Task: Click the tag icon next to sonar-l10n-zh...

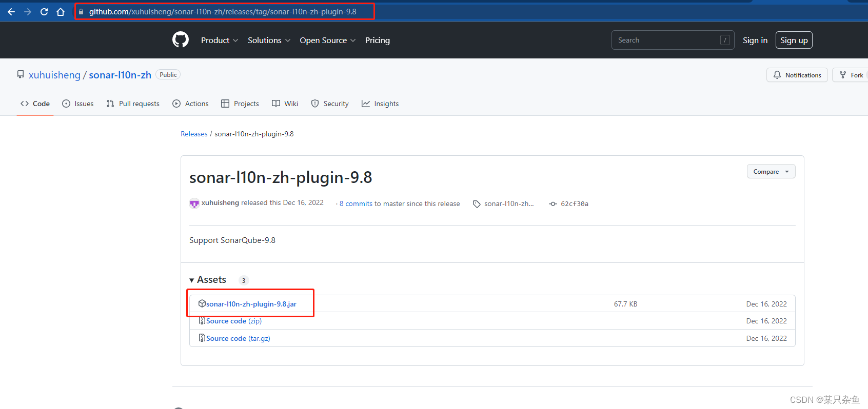Action: tap(477, 204)
